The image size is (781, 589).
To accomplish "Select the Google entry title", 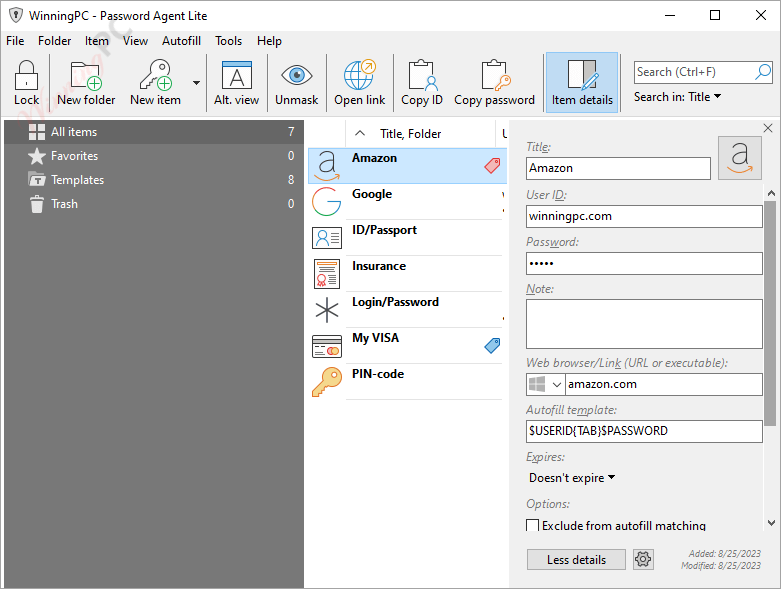I will point(372,194).
